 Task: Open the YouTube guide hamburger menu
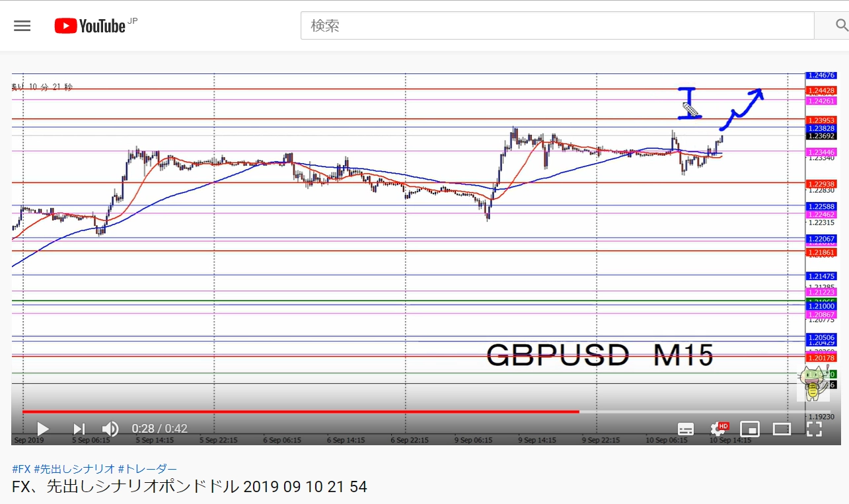pos(22,26)
